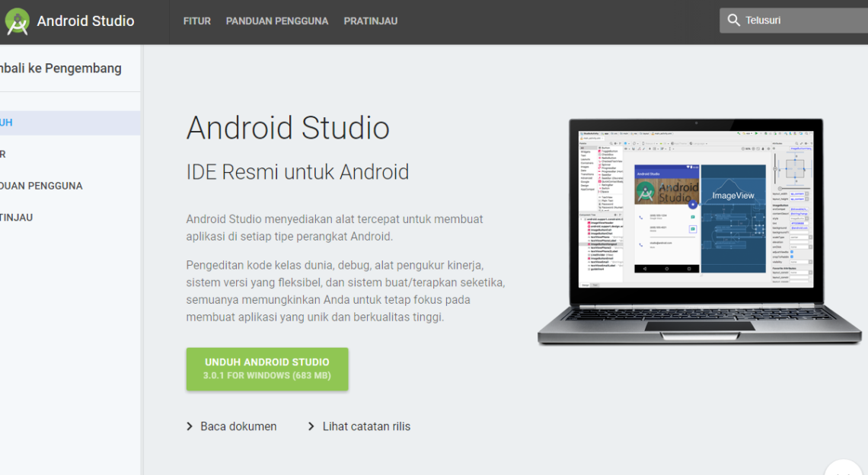The image size is (868, 475).
Task: Open FITUR in the top navigation bar
Action: (x=196, y=21)
